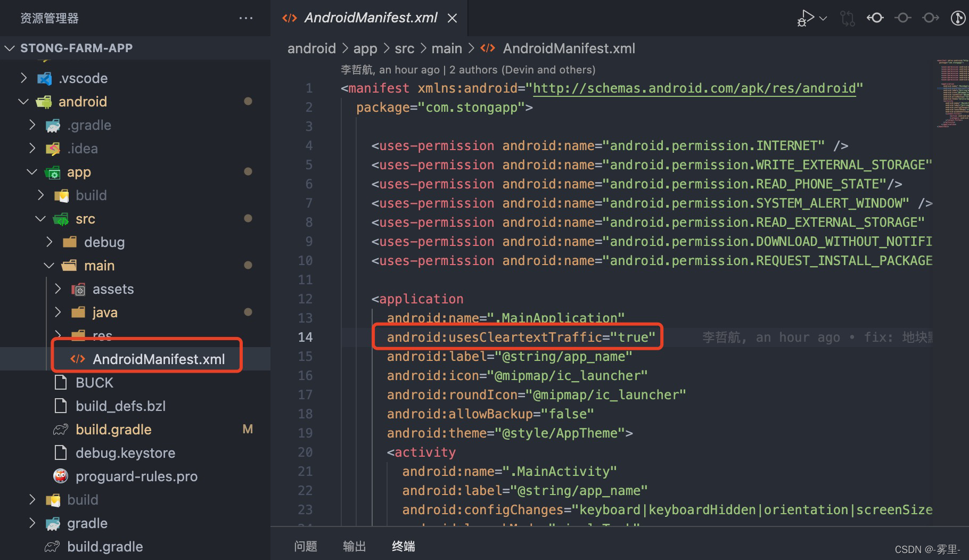Expand the gradle folder chevron near bottom
Viewport: 969px width, 560px height.
[32, 523]
